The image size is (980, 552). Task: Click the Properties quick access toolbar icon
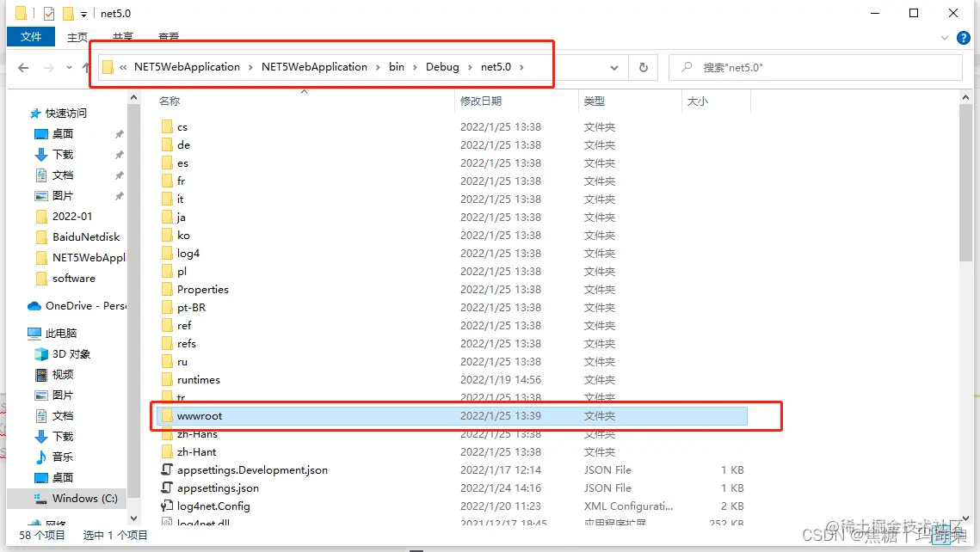pyautogui.click(x=49, y=13)
